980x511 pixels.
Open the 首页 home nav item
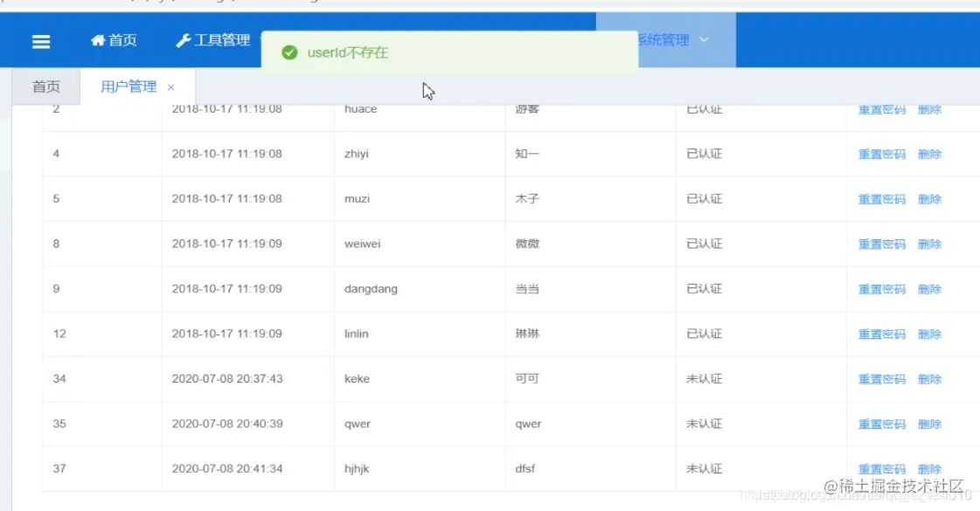pos(113,40)
